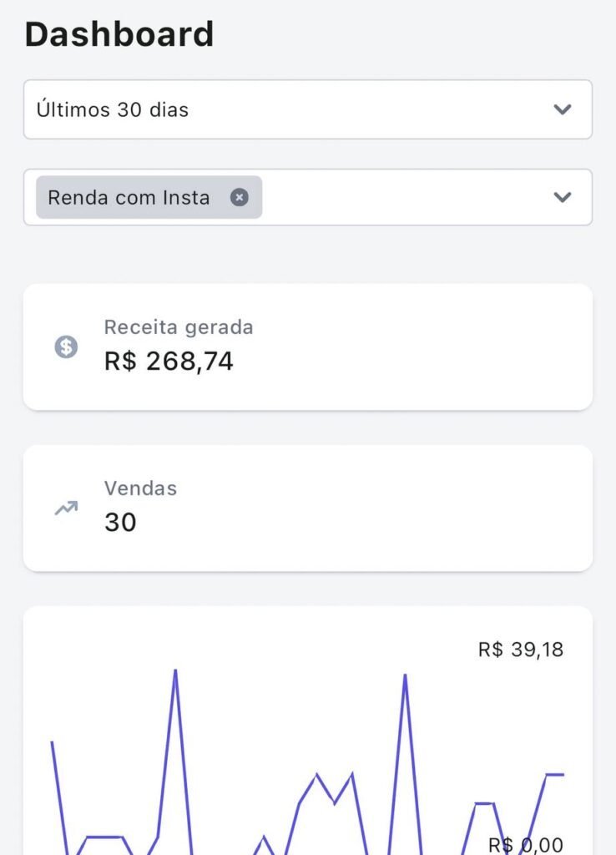Click empty space in the product filter field
Image resolution: width=616 pixels, height=855 pixels.
coord(401,197)
